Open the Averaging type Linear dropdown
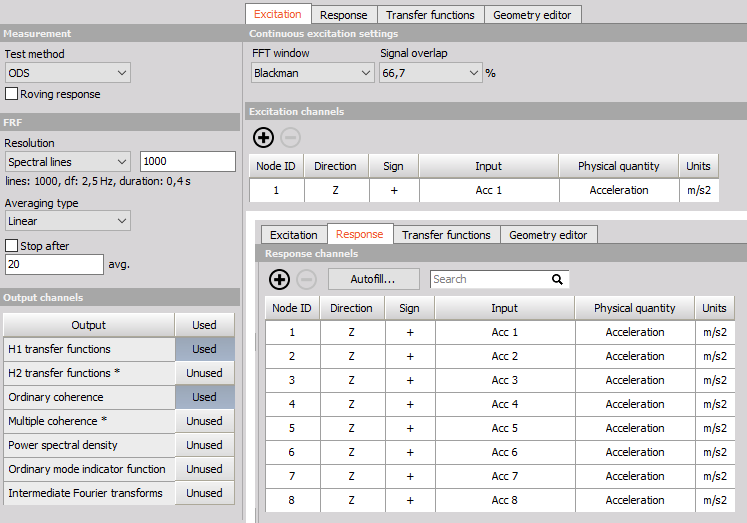The image size is (747, 523). (68, 221)
